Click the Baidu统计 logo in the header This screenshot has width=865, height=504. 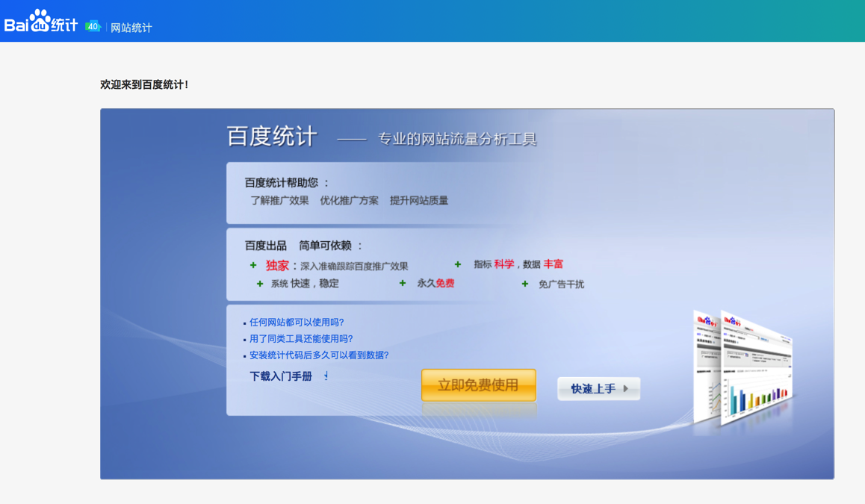(x=41, y=22)
